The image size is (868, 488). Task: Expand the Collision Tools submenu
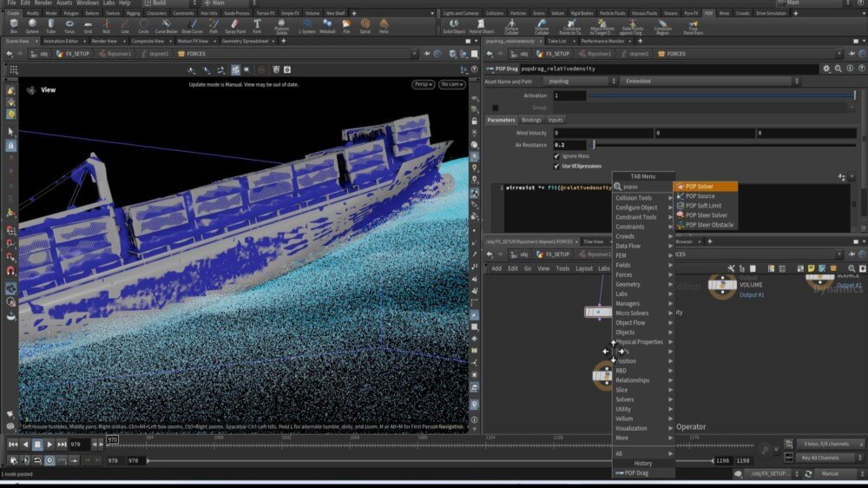click(x=643, y=198)
